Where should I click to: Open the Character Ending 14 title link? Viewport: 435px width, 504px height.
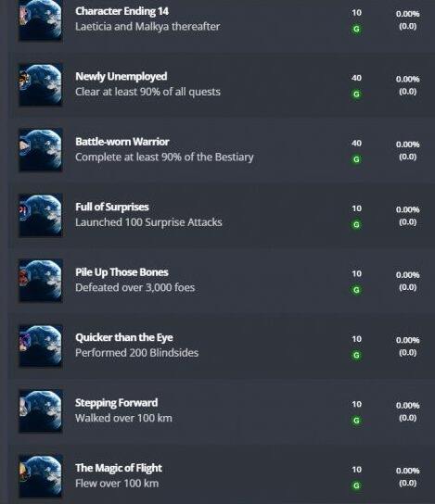coord(122,11)
